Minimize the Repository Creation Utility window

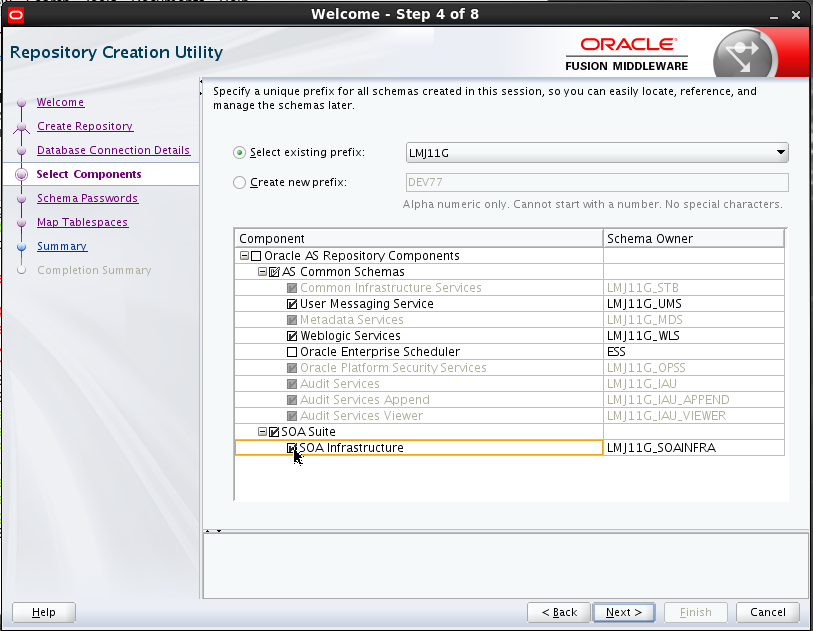[774, 16]
